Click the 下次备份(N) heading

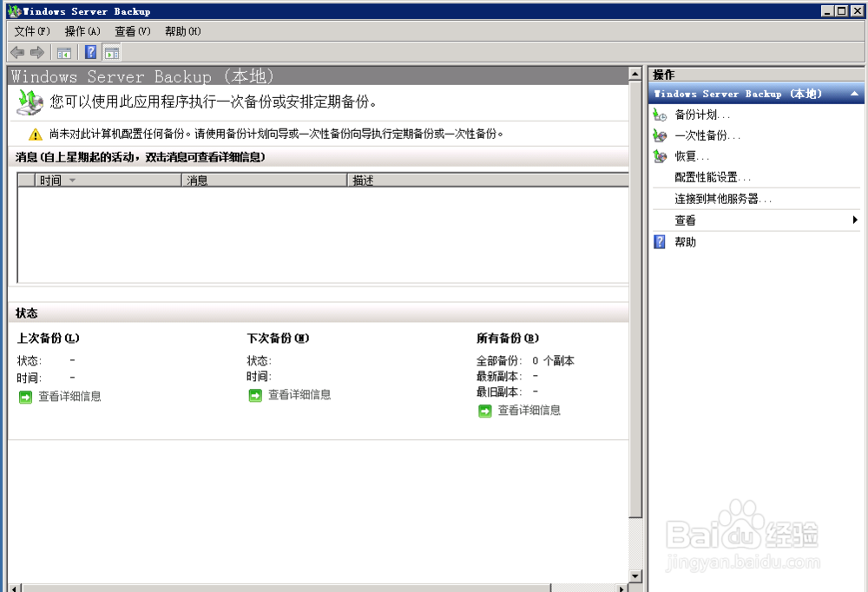(x=278, y=338)
